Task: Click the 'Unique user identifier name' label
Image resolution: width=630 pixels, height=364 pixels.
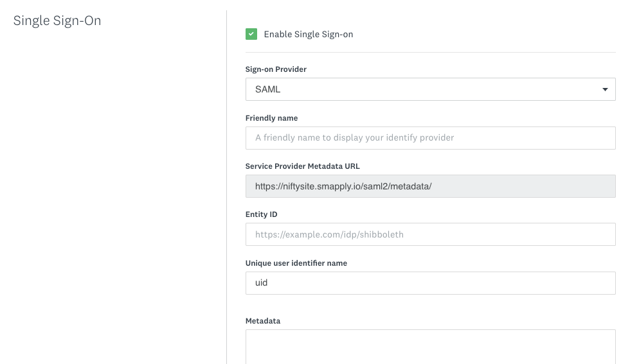Action: [x=296, y=263]
